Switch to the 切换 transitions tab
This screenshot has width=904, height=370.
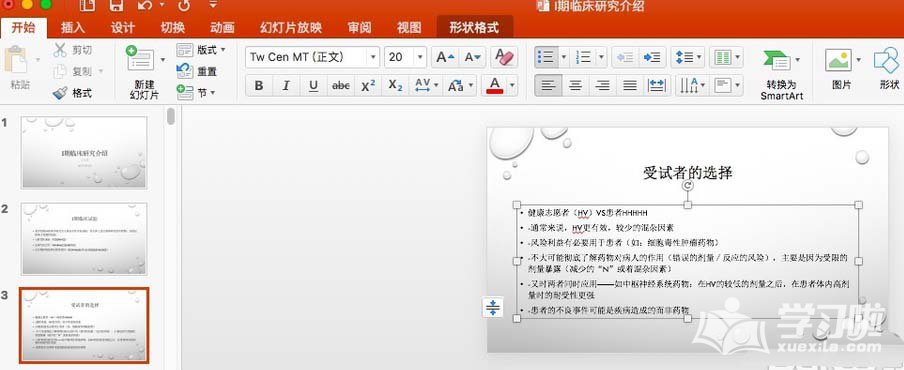tap(172, 28)
